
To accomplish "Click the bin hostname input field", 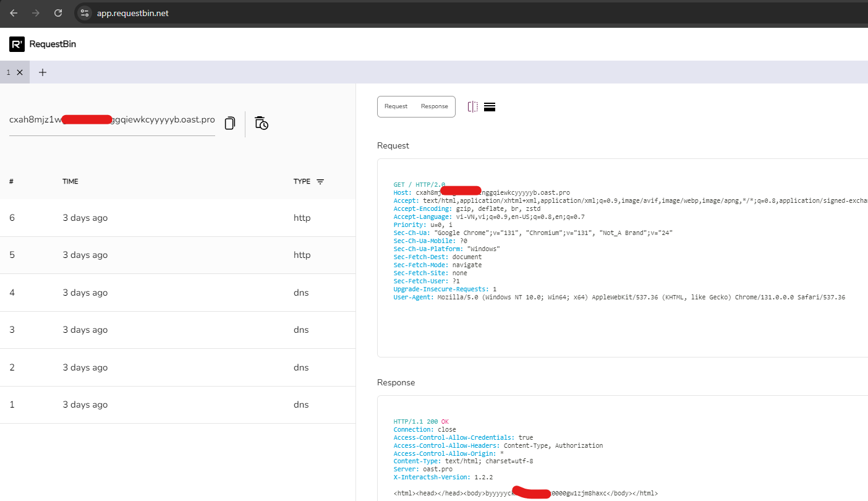I will point(111,120).
